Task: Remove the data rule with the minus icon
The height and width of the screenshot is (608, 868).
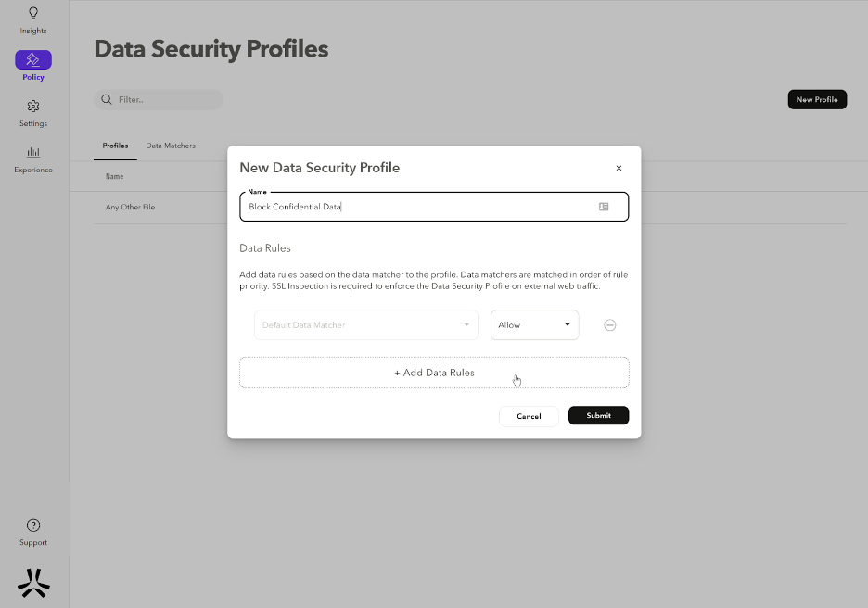Action: coord(610,325)
